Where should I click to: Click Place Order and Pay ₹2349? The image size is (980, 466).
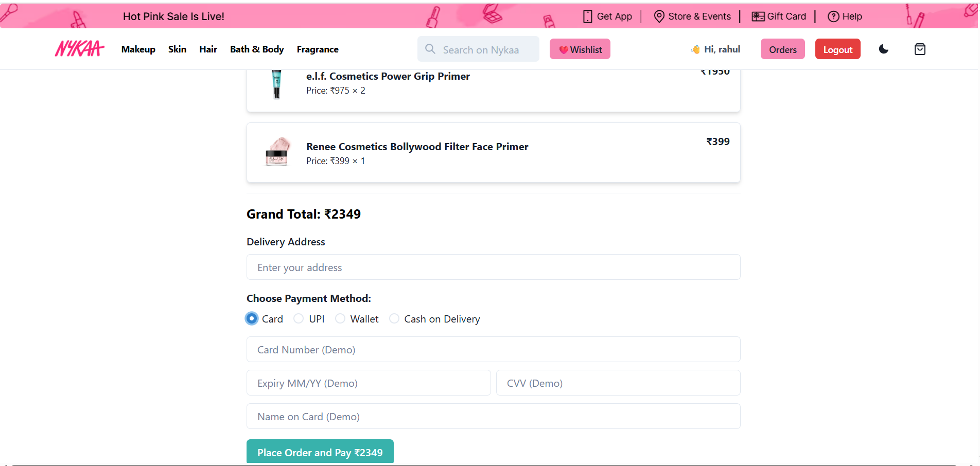tap(320, 452)
